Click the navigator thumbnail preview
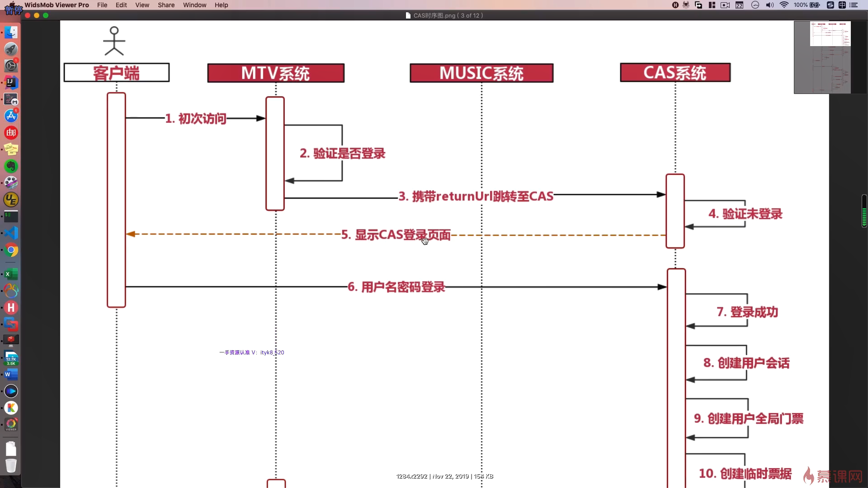 click(822, 57)
